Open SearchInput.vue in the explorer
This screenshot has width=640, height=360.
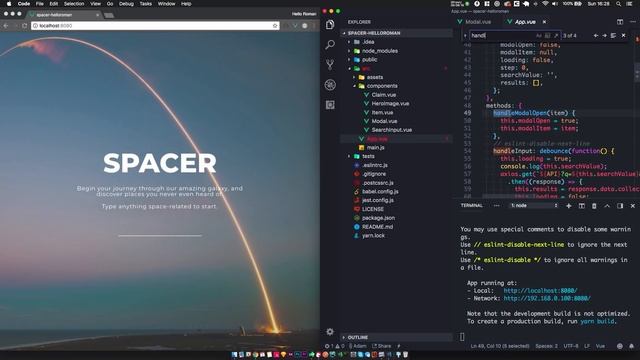pyautogui.click(x=391, y=130)
